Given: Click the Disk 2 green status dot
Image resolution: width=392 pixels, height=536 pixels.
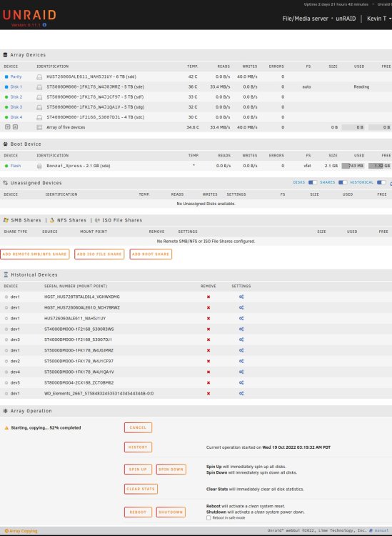Looking at the screenshot, I should tap(6, 97).
